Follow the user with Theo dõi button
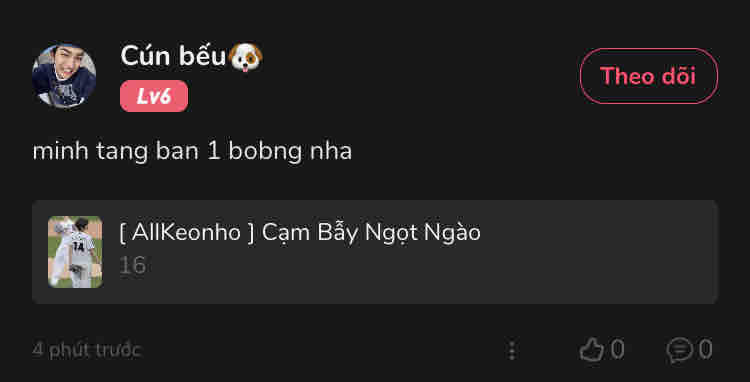The height and width of the screenshot is (382, 750). 649,76
